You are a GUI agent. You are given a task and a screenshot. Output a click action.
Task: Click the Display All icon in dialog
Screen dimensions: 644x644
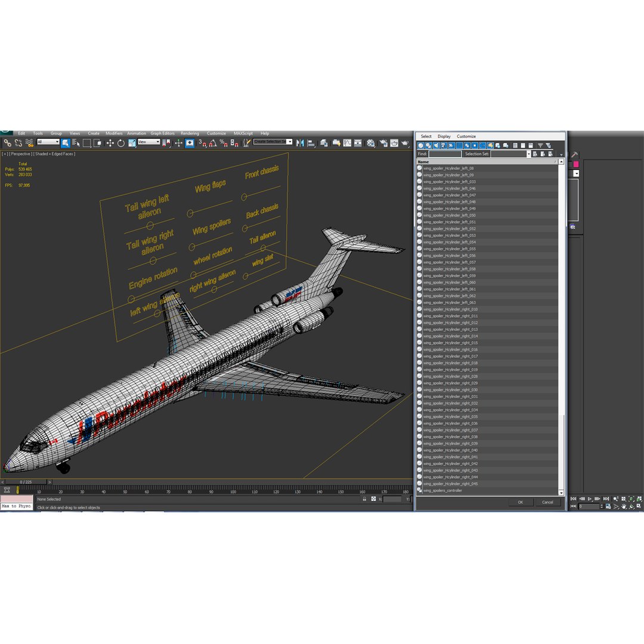pos(515,145)
